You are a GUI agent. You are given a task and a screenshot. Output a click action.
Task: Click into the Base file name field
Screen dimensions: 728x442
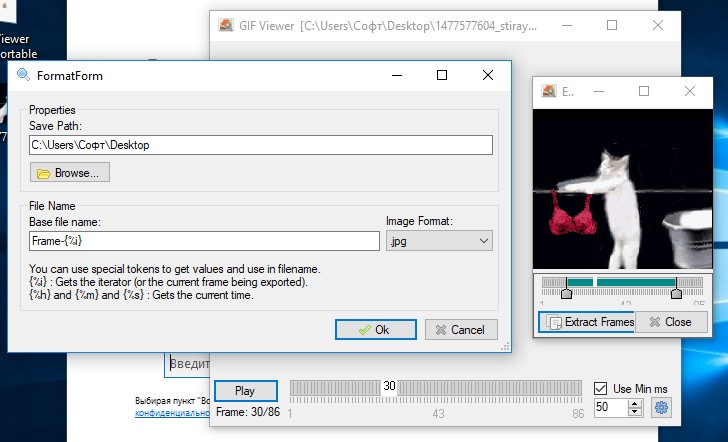pyautogui.click(x=204, y=241)
